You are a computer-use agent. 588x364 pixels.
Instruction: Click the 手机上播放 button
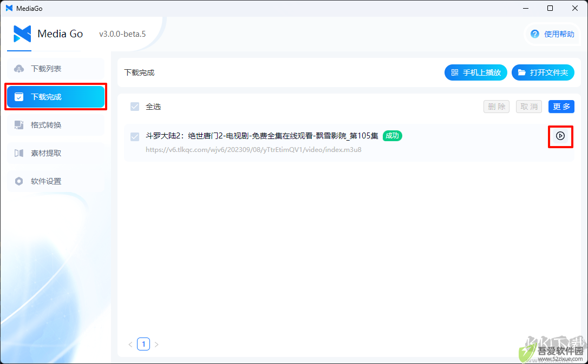pyautogui.click(x=475, y=72)
